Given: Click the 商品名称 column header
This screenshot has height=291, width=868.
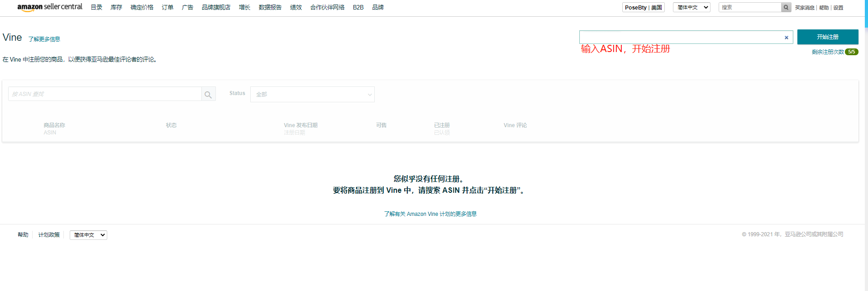Looking at the screenshot, I should click(54, 125).
